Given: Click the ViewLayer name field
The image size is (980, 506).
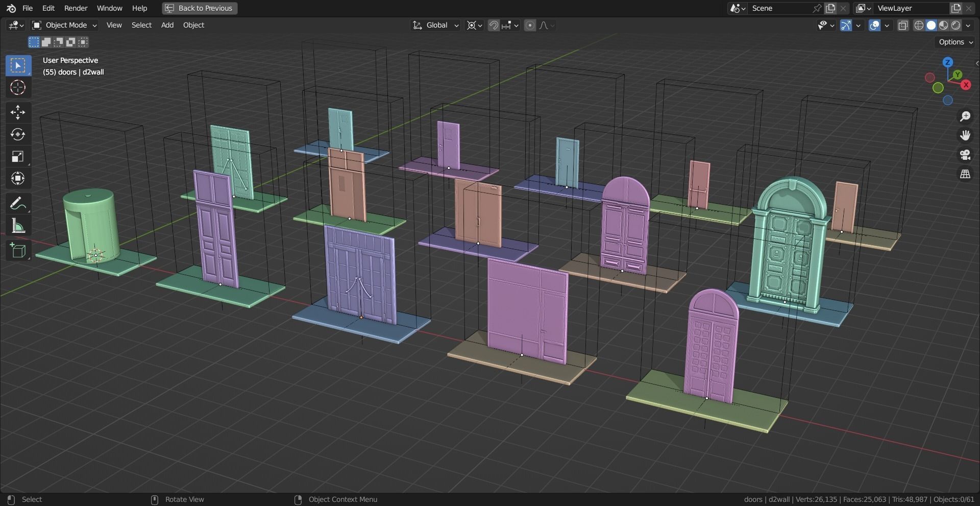Looking at the screenshot, I should click(x=912, y=8).
